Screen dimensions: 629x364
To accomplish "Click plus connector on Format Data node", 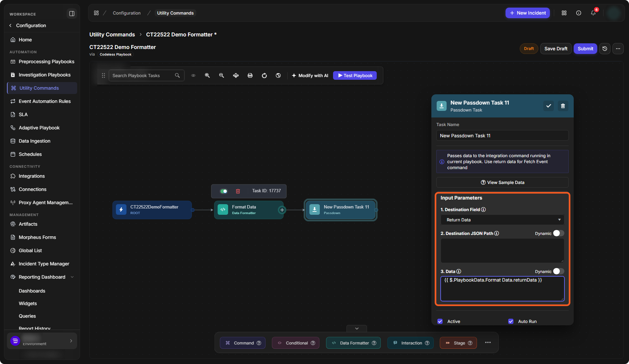I will (x=282, y=210).
